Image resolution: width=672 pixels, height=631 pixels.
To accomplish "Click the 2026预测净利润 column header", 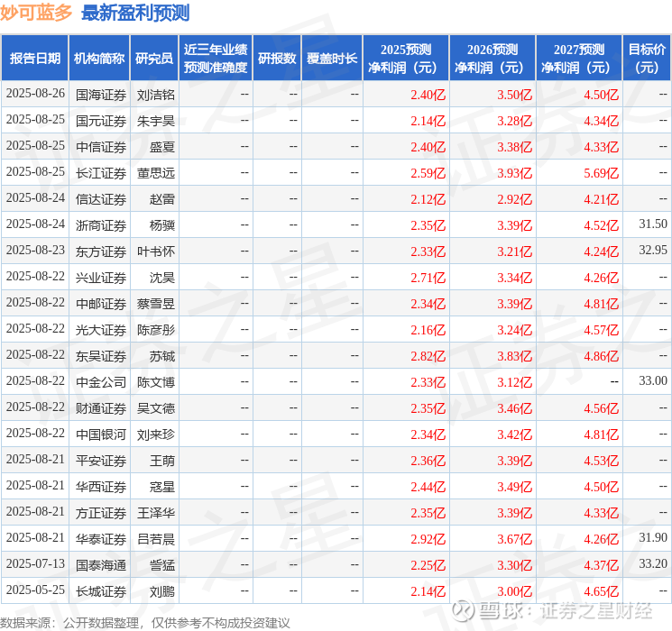I will click(492, 59).
